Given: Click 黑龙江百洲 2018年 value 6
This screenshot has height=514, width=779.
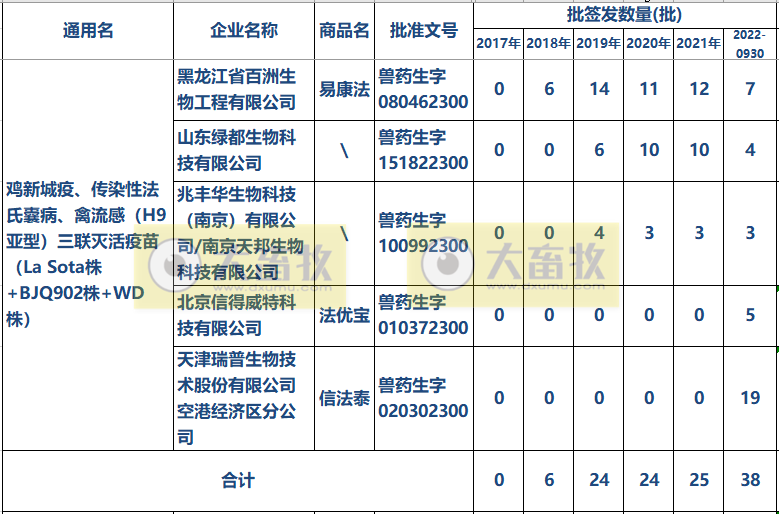Looking at the screenshot, I should [548, 90].
